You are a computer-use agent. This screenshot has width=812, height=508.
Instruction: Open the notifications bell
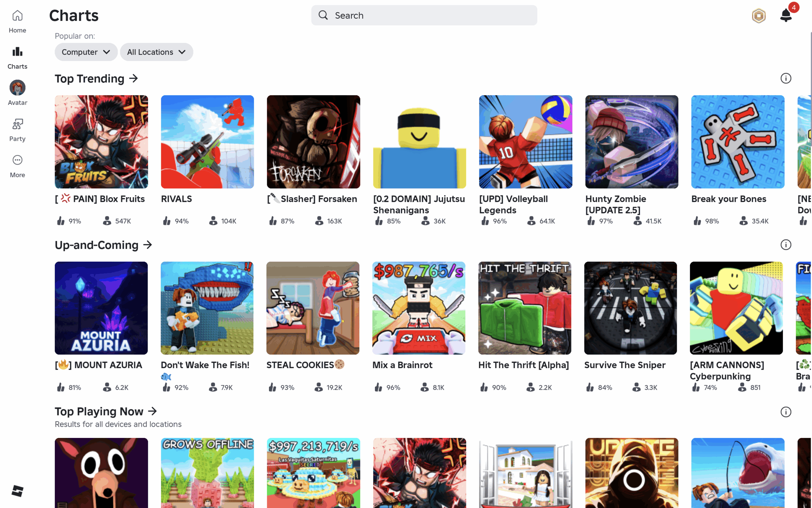point(786,15)
